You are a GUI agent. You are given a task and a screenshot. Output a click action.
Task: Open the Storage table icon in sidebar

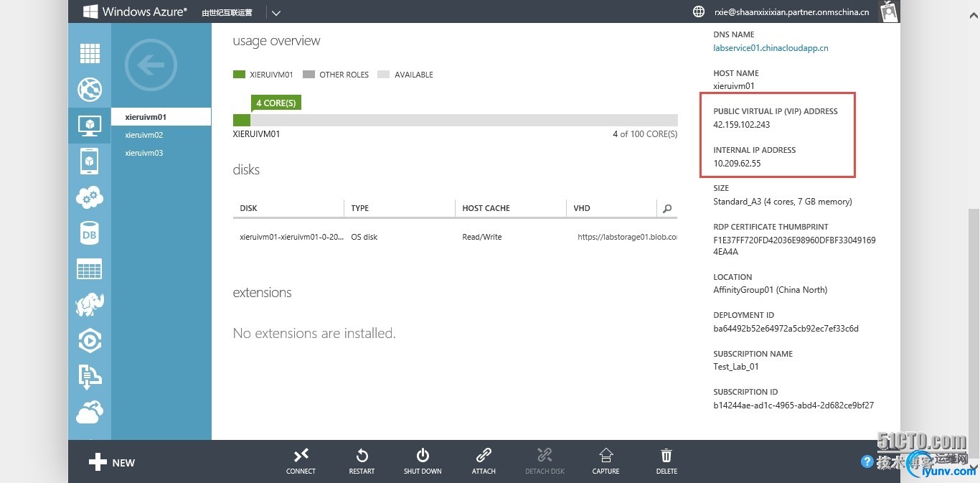(90, 269)
